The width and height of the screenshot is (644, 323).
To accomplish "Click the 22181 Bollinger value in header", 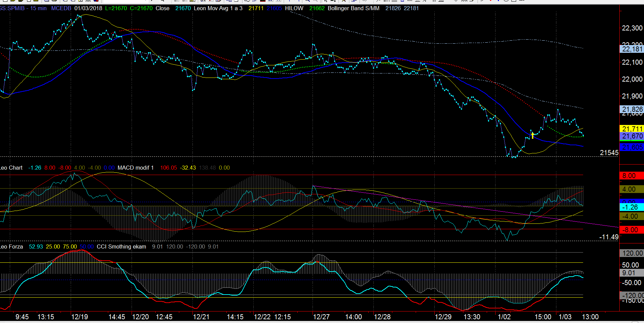I will click(x=411, y=8).
